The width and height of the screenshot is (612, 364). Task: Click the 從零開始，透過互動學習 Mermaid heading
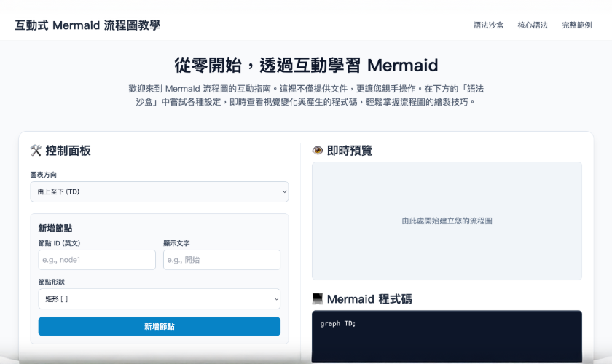pos(306,65)
